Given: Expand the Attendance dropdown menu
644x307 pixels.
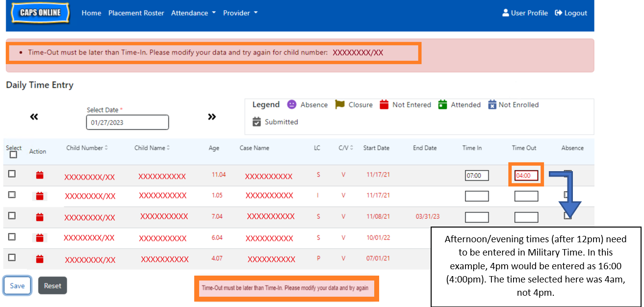Looking at the screenshot, I should (x=193, y=13).
